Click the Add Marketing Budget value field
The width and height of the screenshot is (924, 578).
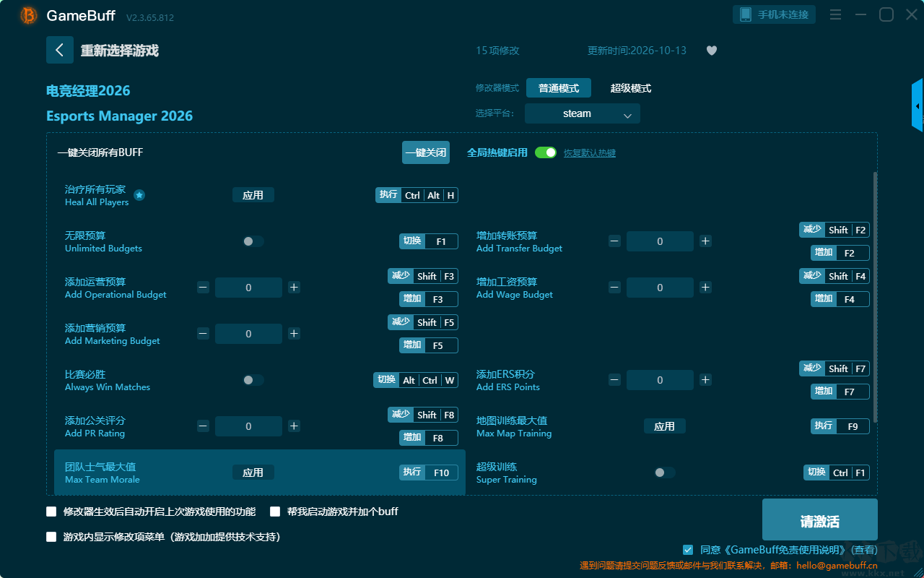pos(248,334)
